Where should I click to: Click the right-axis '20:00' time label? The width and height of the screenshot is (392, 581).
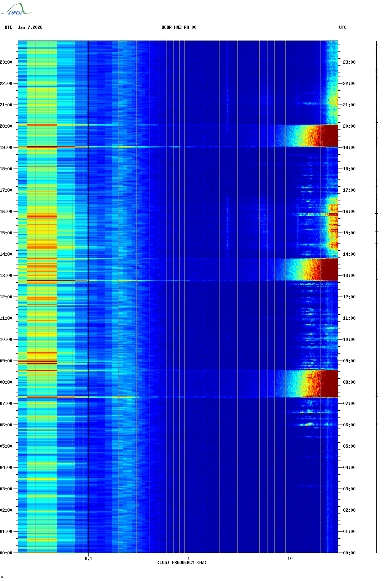pyautogui.click(x=349, y=126)
